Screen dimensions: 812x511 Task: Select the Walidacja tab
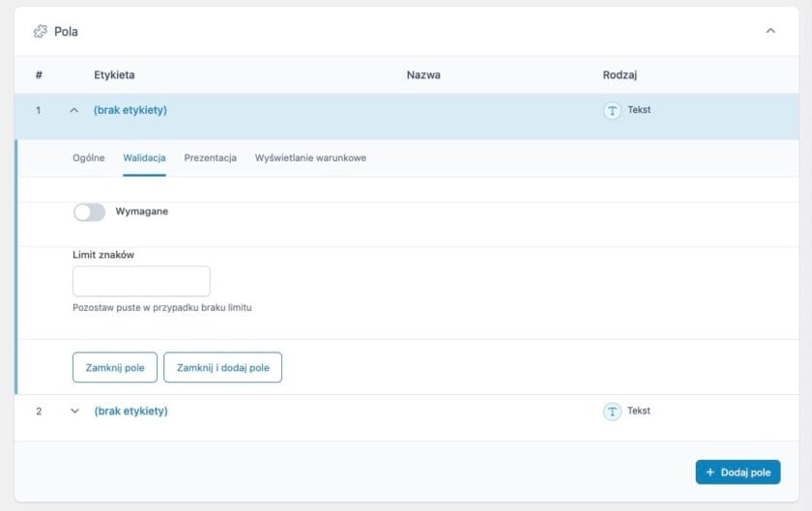tap(144, 158)
